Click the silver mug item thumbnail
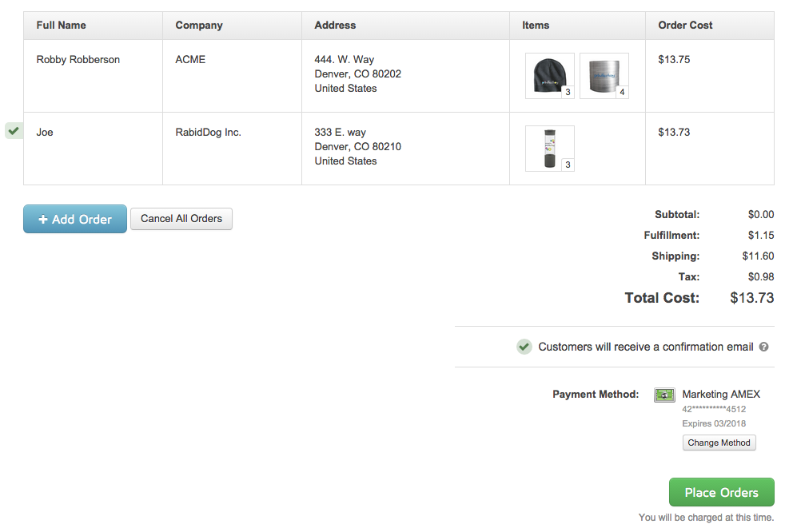The image size is (785, 532). (x=603, y=75)
